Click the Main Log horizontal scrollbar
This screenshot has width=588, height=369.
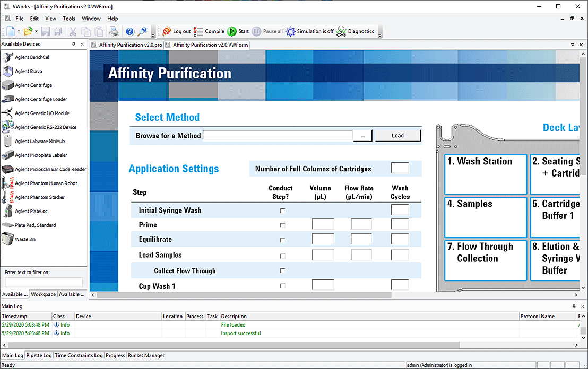point(234,345)
